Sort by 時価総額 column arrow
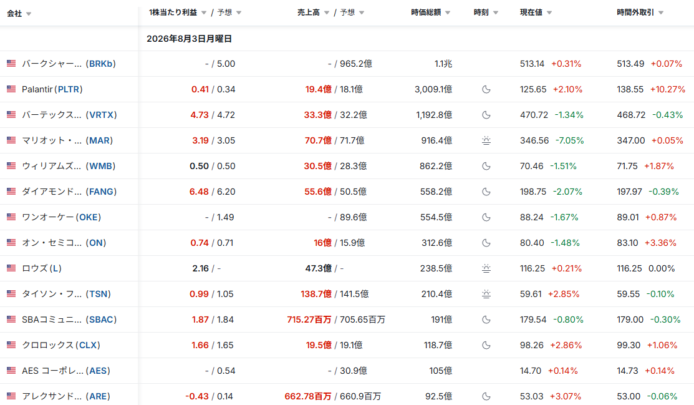 (447, 12)
